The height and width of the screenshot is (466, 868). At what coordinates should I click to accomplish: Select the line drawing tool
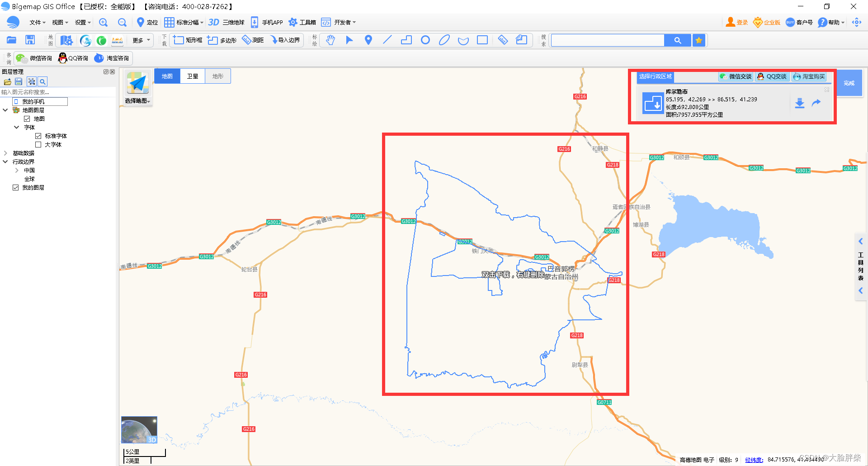[387, 40]
